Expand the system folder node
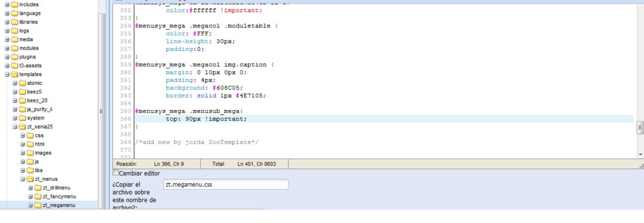Image resolution: width=644 pixels, height=223 pixels. coord(15,118)
